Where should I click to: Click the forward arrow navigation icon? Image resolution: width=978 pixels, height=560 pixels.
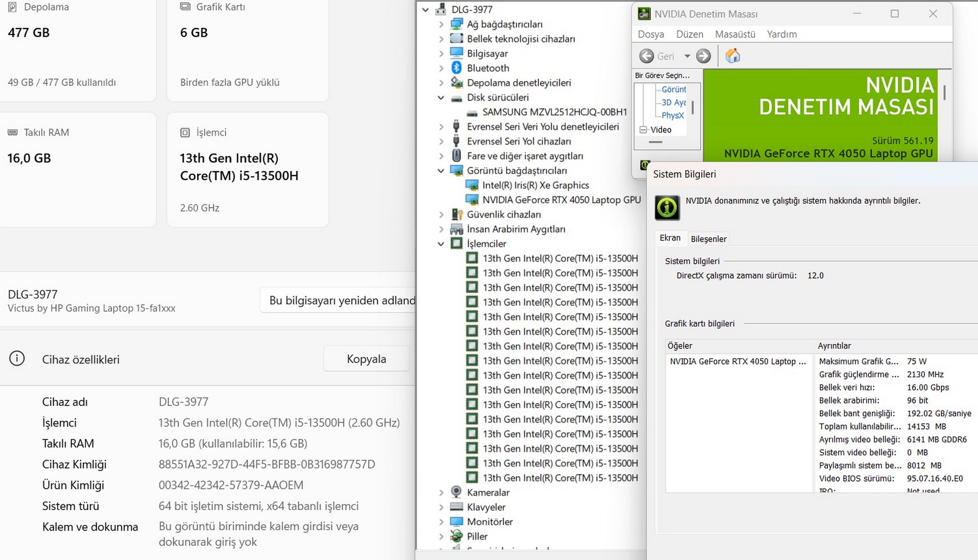pos(703,56)
